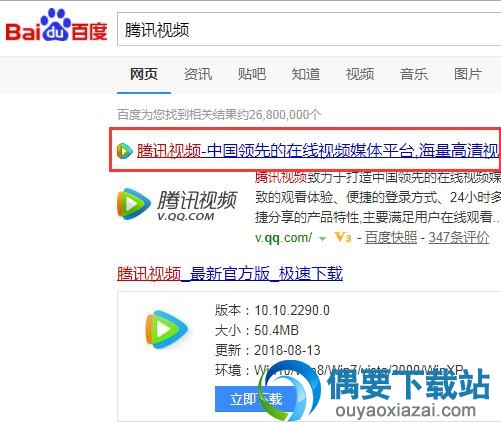Viewport: 501px width, 422px height.
Task: Select the 网页 tab
Action: click(144, 74)
